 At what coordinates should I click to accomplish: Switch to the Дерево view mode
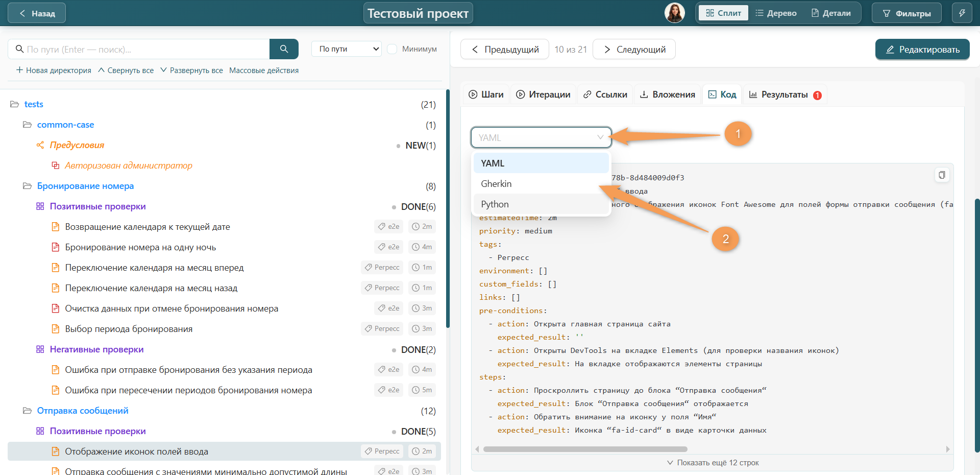(x=776, y=13)
